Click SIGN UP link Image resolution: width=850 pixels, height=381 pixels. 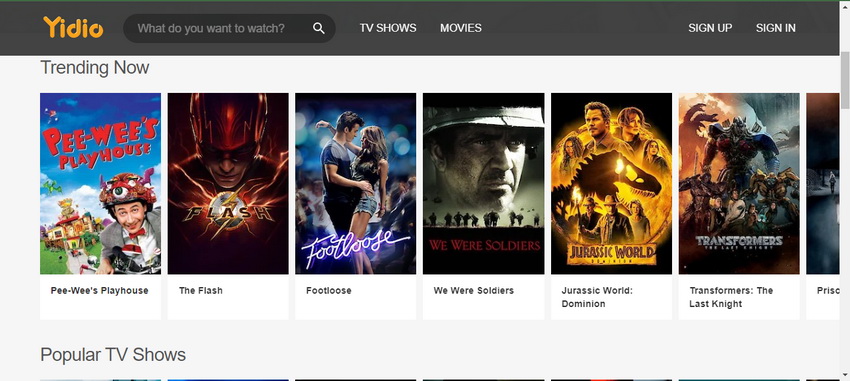point(710,28)
